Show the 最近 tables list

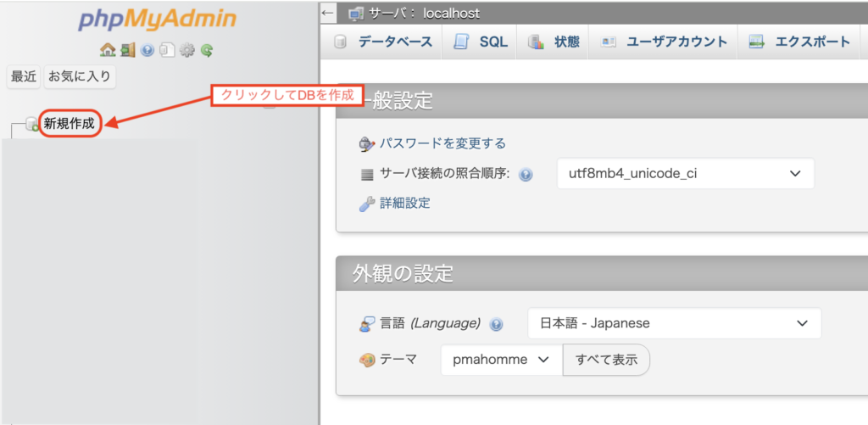point(24,76)
